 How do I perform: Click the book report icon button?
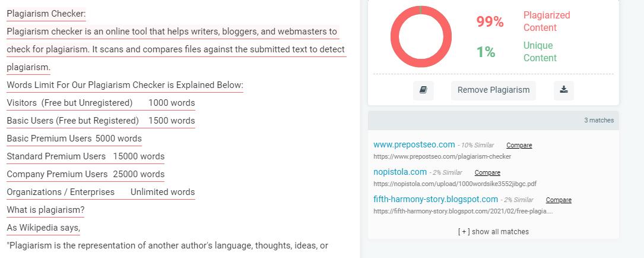pos(423,90)
